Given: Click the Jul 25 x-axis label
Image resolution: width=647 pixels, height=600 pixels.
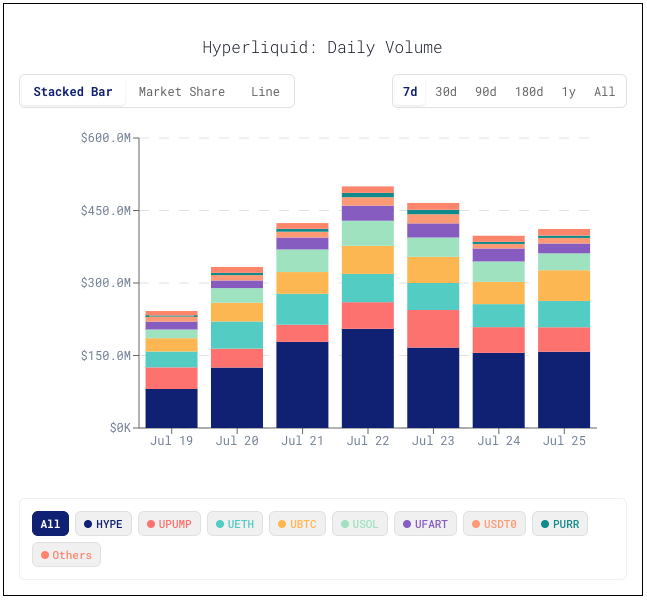Looking at the screenshot, I should tap(564, 441).
